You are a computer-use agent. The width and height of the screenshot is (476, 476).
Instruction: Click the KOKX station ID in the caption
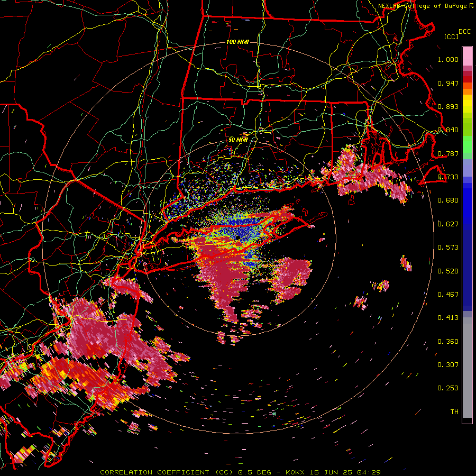295,472
